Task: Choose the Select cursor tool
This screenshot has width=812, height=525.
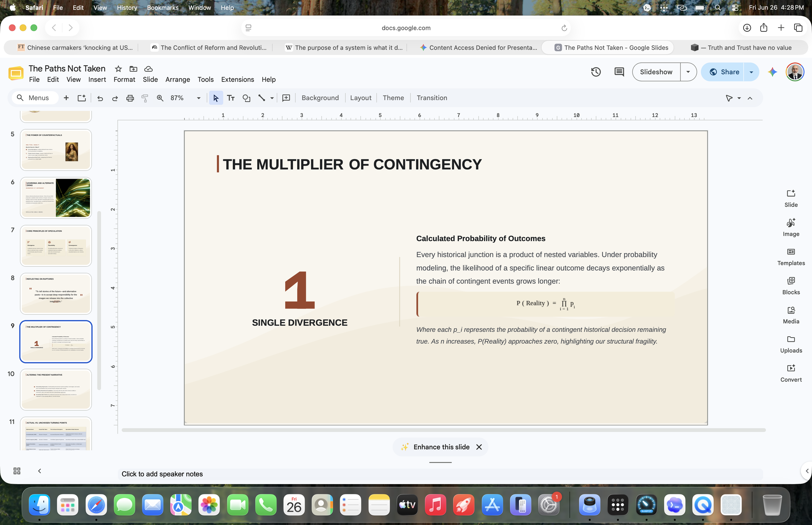Action: pyautogui.click(x=216, y=98)
